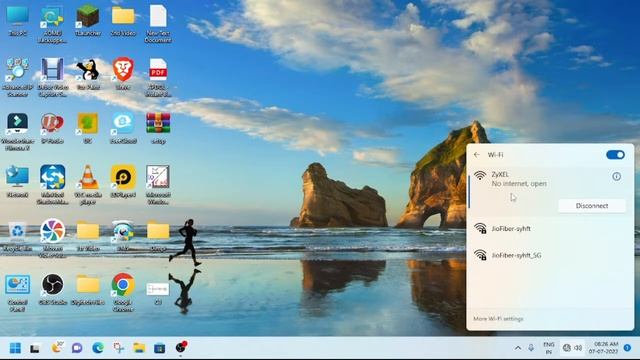Open the clock and date flyout
This screenshot has height=360, width=640.
603,348
